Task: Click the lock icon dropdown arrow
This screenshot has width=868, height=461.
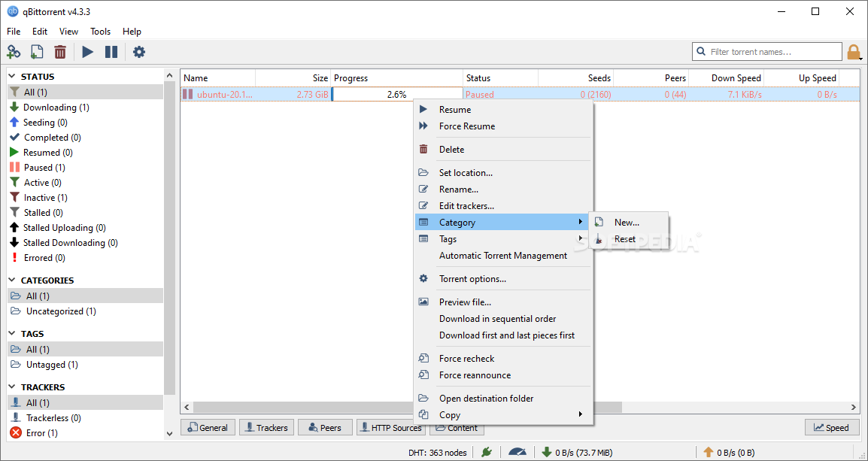Action: 861,58
